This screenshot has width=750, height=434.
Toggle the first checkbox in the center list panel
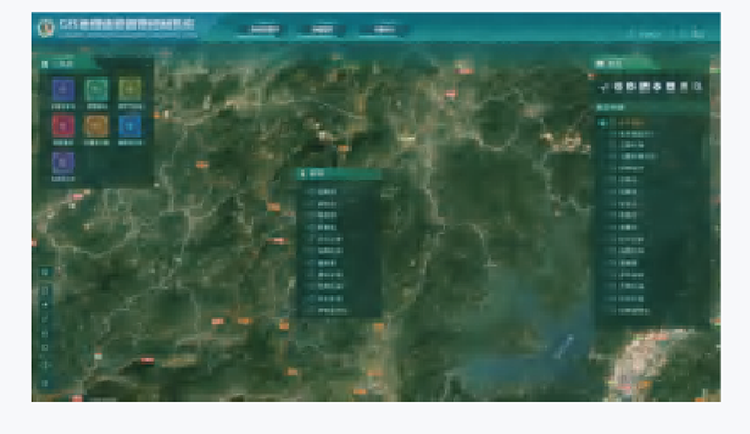pos(310,190)
